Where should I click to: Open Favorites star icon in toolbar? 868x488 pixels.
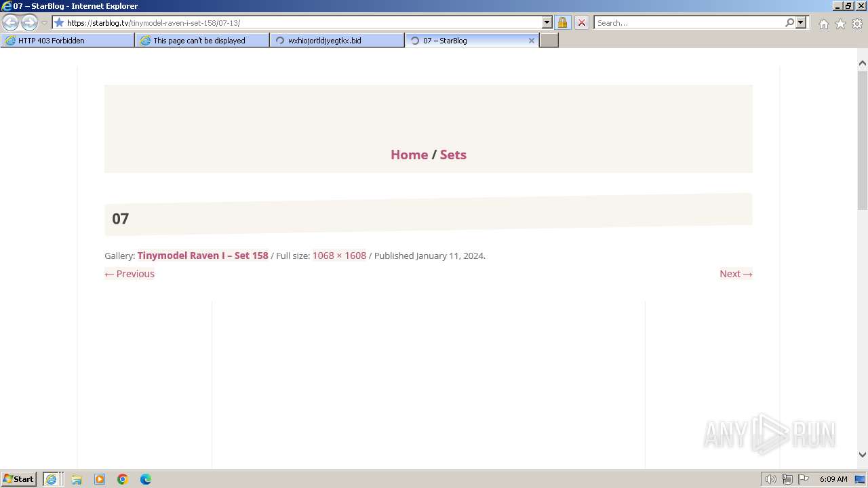point(840,24)
